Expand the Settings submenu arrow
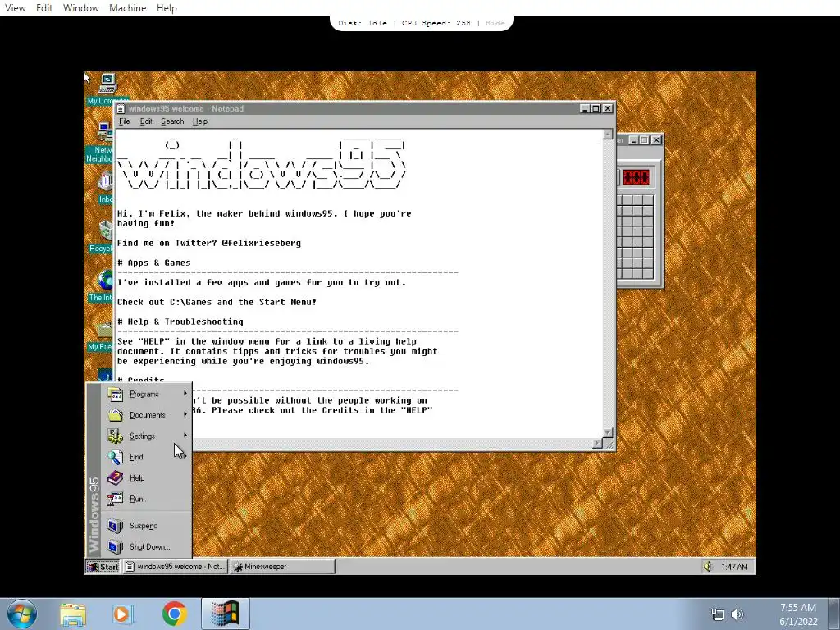This screenshot has height=630, width=840. coord(185,436)
